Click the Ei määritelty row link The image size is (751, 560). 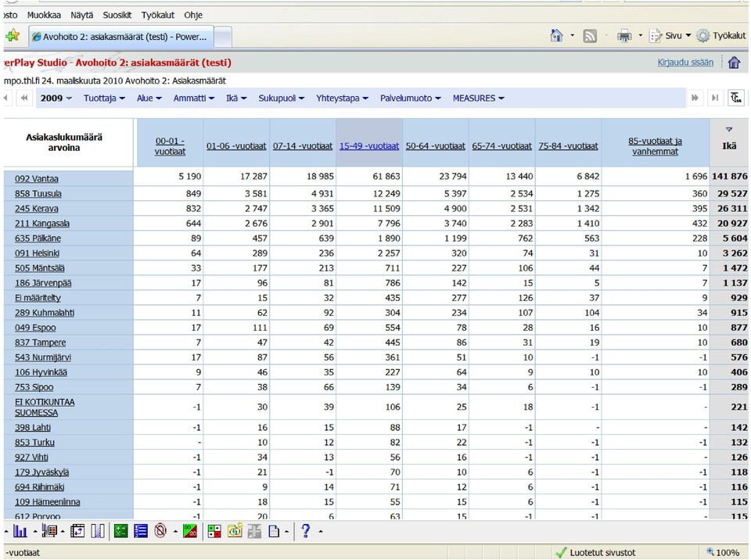(38, 298)
